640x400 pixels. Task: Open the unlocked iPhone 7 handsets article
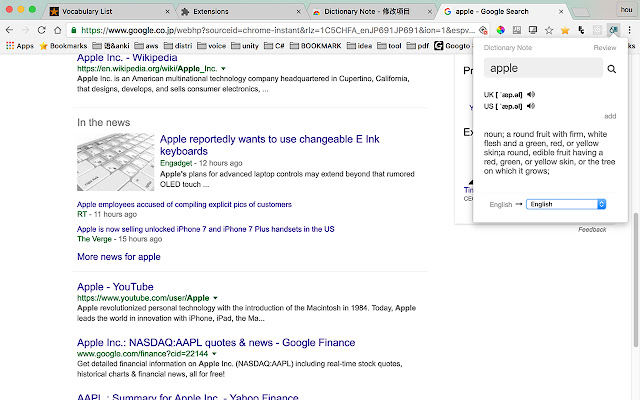(206, 229)
